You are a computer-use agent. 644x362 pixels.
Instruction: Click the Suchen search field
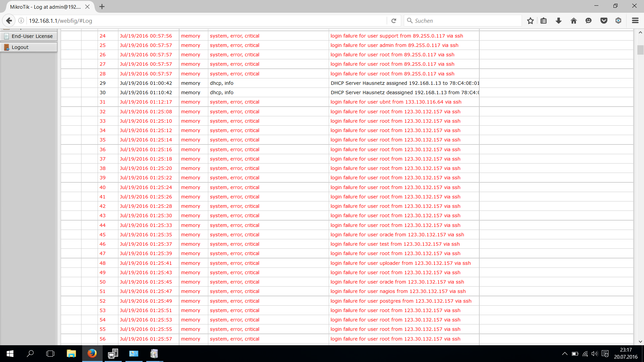[466, 21]
